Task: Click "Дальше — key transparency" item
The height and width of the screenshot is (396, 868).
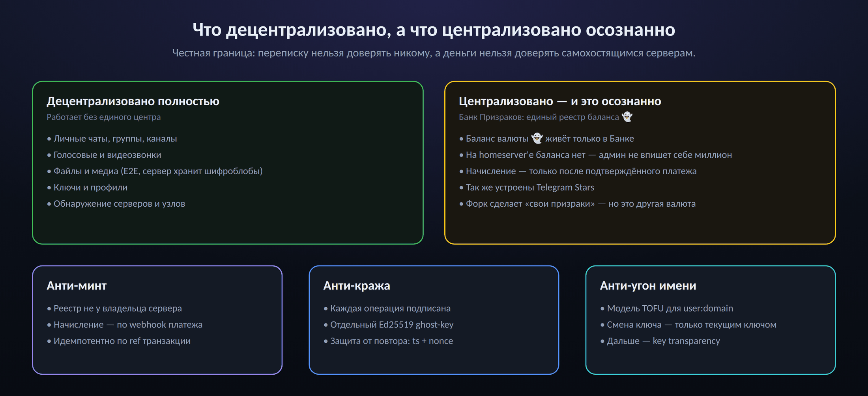Action: (660, 341)
